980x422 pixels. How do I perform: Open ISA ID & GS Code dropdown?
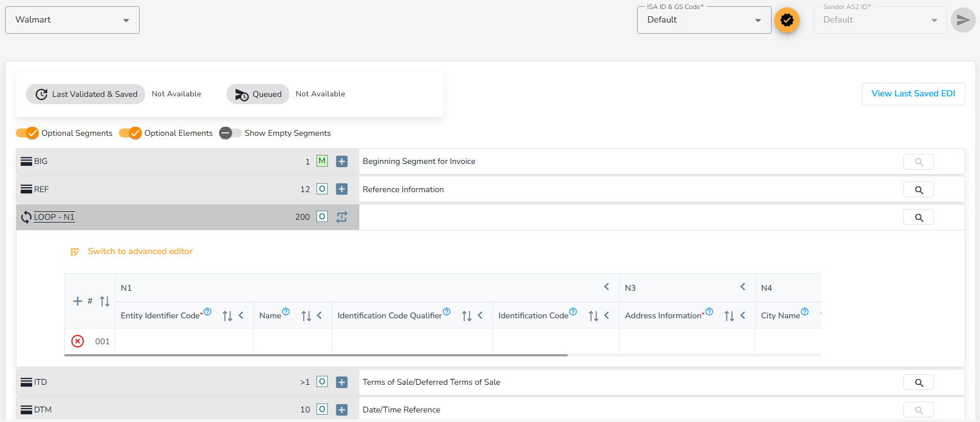point(704,20)
